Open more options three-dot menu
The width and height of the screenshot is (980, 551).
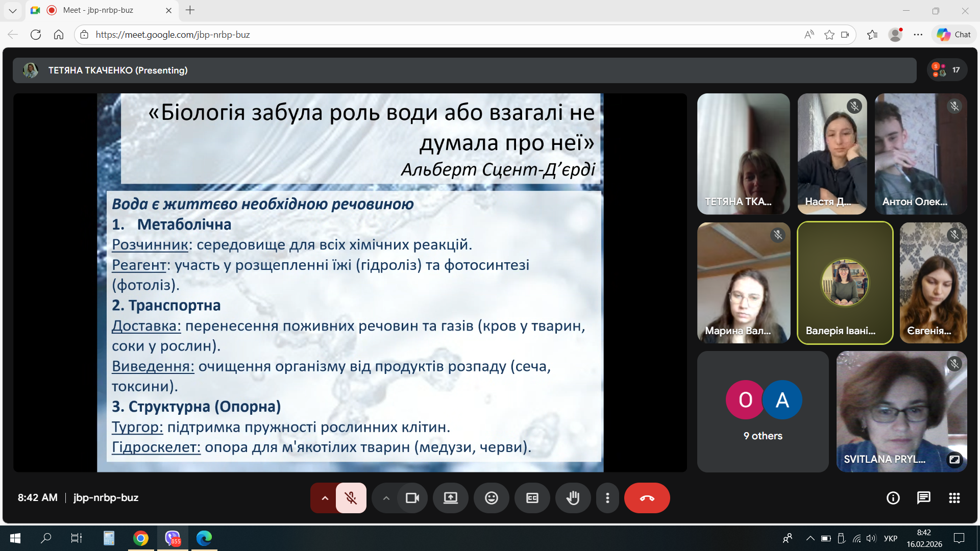click(x=607, y=498)
